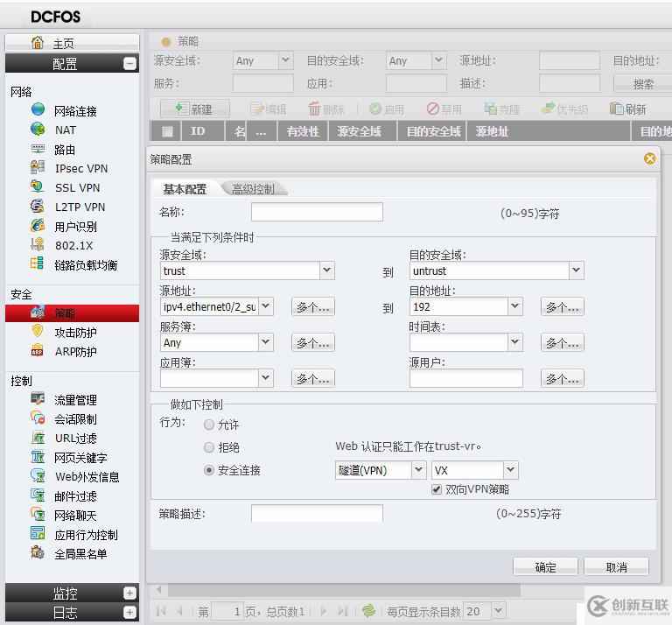Open the L2TP VPN icon
The width and height of the screenshot is (672, 625).
(38, 207)
